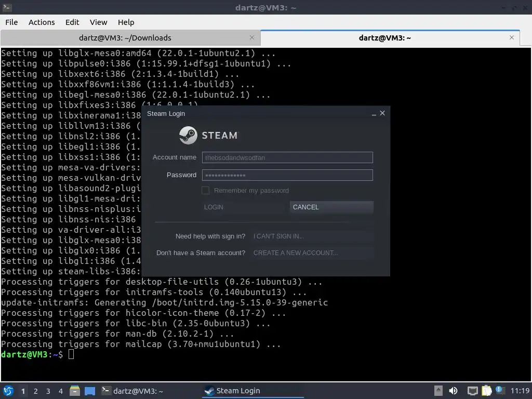
Task: Click the LOGIN button
Action: (x=243, y=207)
